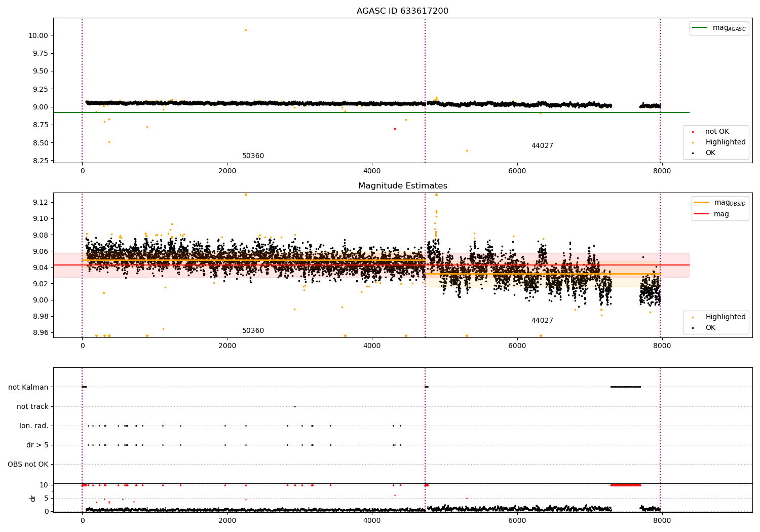
Task: Select the mag OBSID orange line legend entry
Action: [719, 203]
